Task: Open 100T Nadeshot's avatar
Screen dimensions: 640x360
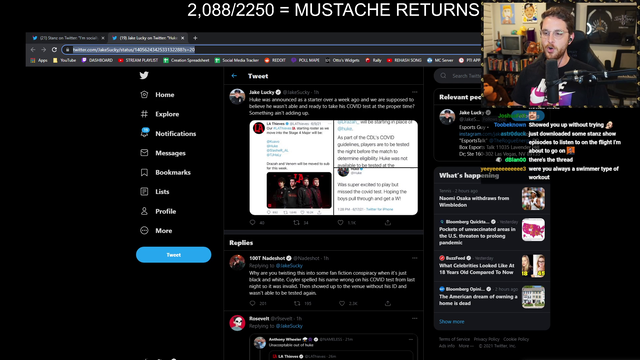Action: (x=237, y=262)
